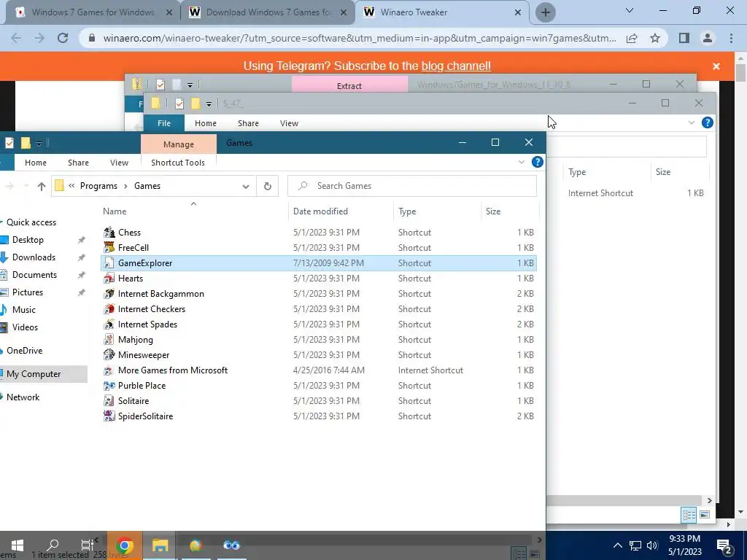Viewport: 747px width, 560px height.
Task: Open Quick Access Toolbar dropdown in Games window
Action: tap(39, 143)
